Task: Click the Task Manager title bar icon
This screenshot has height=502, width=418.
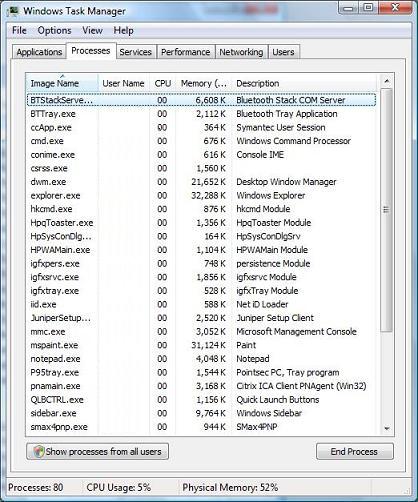Action: [x=13, y=11]
